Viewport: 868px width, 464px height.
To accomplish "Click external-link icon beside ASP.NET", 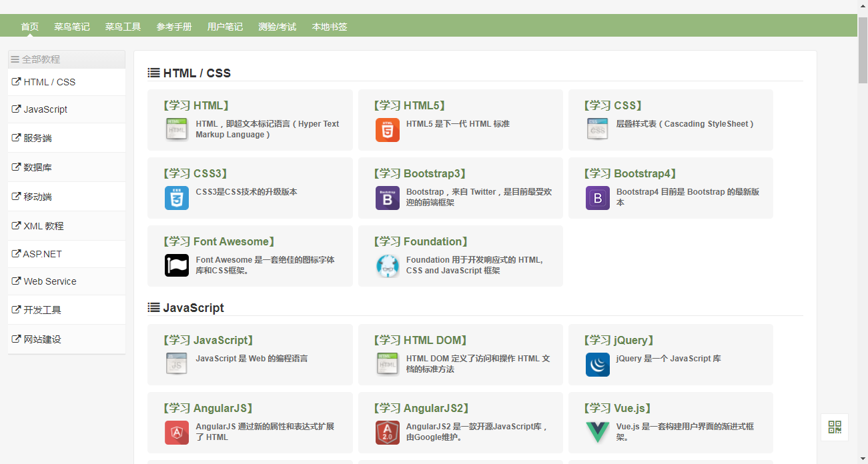I will (x=17, y=254).
